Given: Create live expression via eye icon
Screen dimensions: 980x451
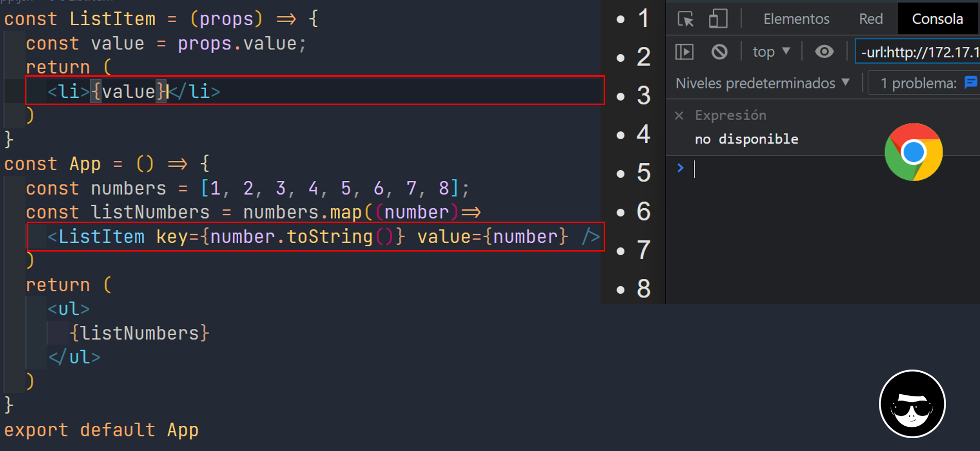Looking at the screenshot, I should click(x=824, y=52).
